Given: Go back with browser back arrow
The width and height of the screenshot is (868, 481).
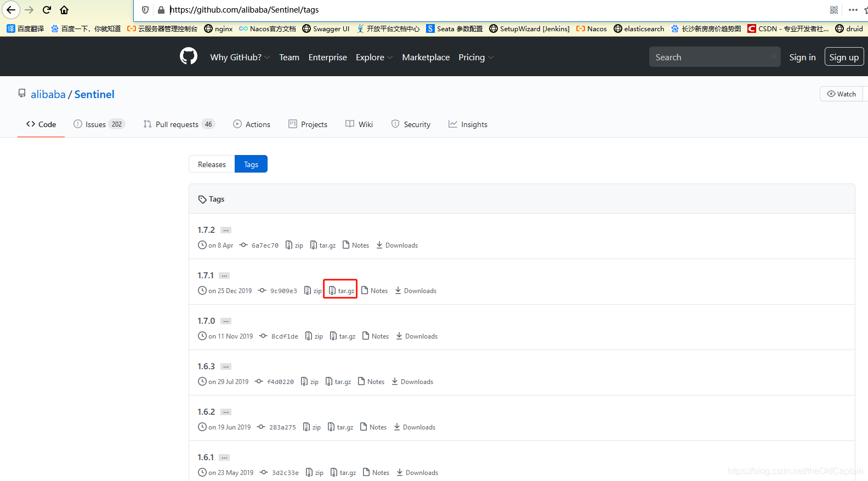Looking at the screenshot, I should (11, 10).
